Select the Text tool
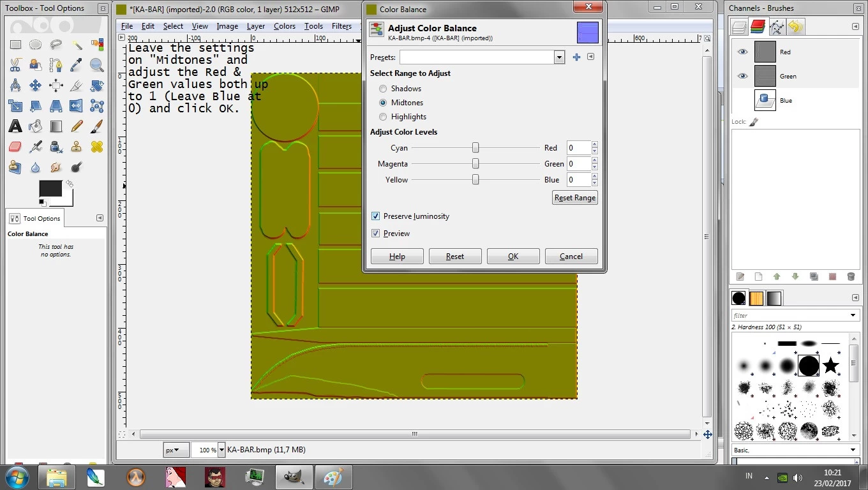The image size is (868, 490). [x=15, y=126]
